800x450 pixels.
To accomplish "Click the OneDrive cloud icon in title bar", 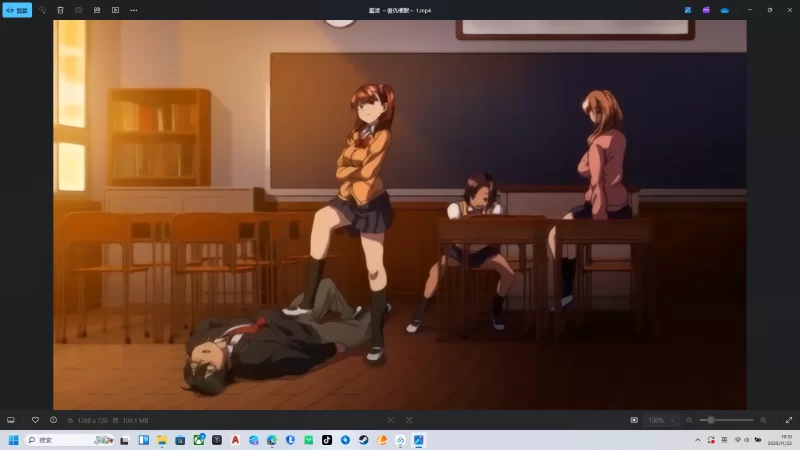I will [724, 10].
